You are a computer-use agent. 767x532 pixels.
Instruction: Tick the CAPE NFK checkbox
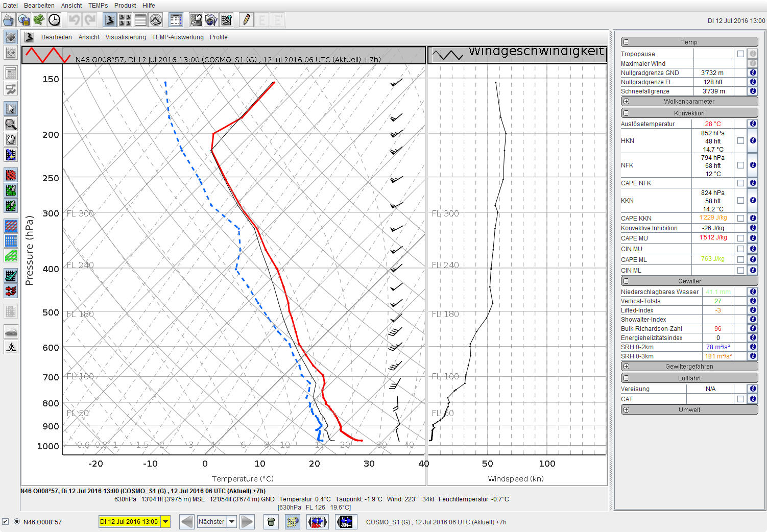740,183
